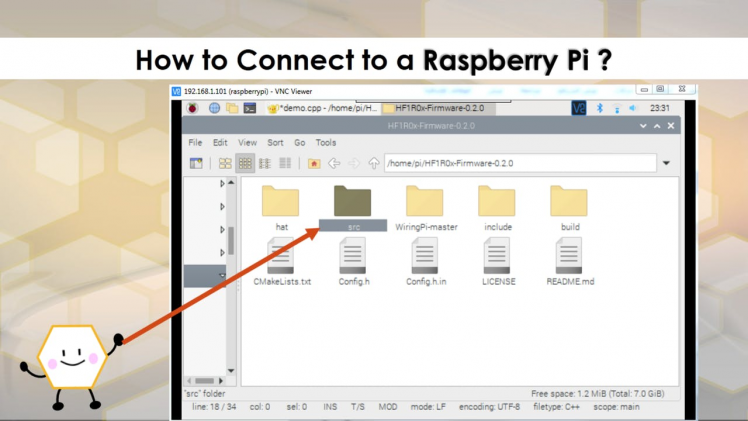
Task: Go up to parent folder arrow
Action: (x=374, y=164)
